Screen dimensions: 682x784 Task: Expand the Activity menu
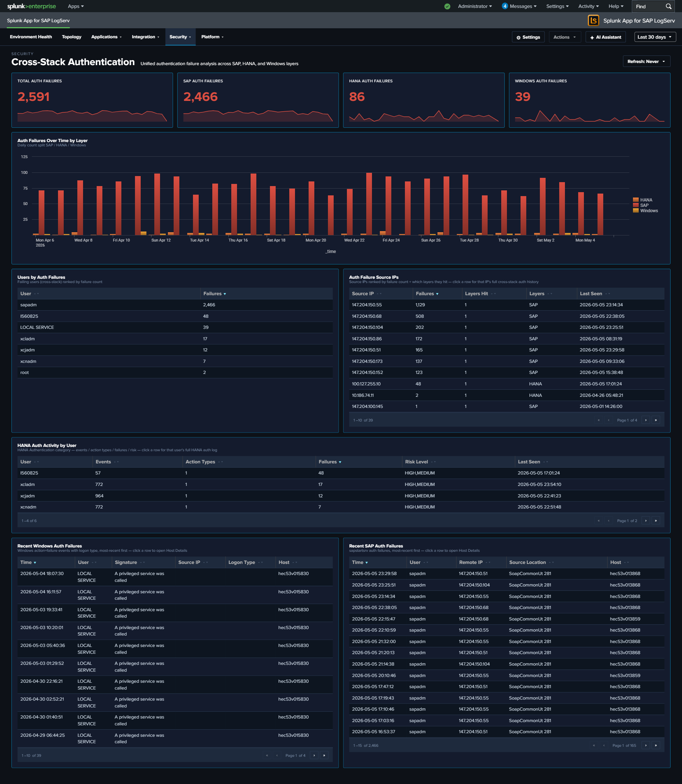click(588, 6)
